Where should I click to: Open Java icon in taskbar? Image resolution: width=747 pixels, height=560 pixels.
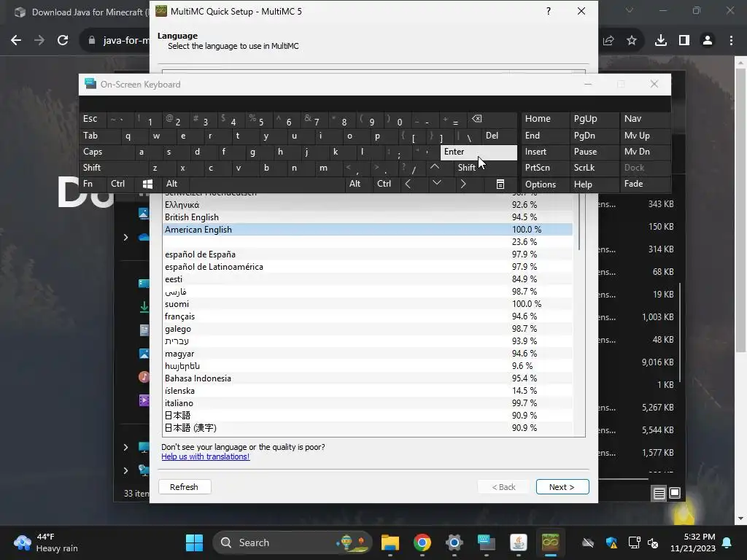(519, 542)
